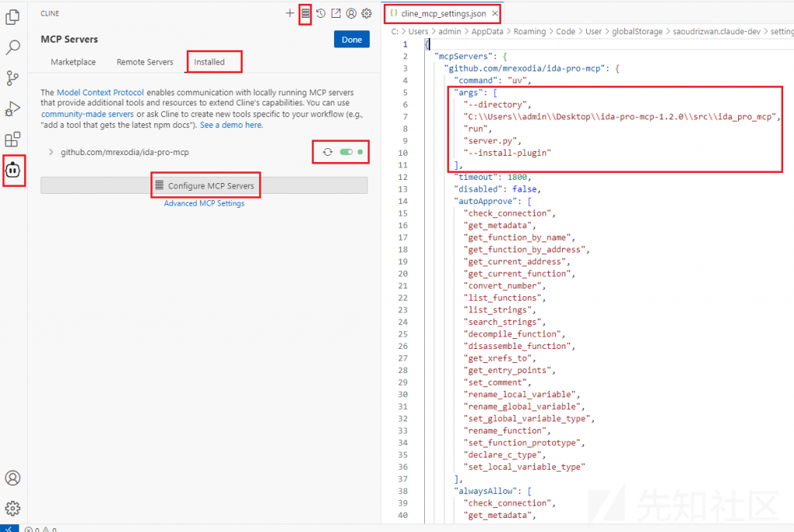Switch to the Marketplace tab

(73, 62)
